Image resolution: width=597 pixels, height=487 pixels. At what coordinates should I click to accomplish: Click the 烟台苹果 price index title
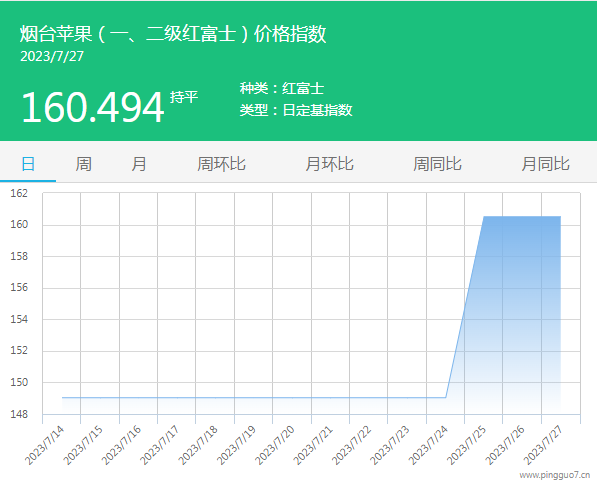pos(173,34)
